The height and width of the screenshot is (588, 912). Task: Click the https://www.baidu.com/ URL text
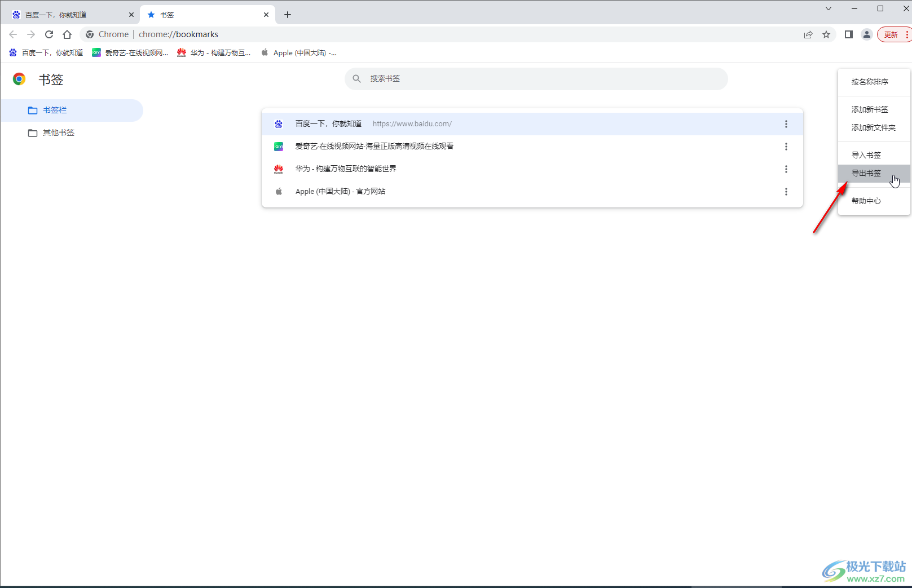point(412,124)
